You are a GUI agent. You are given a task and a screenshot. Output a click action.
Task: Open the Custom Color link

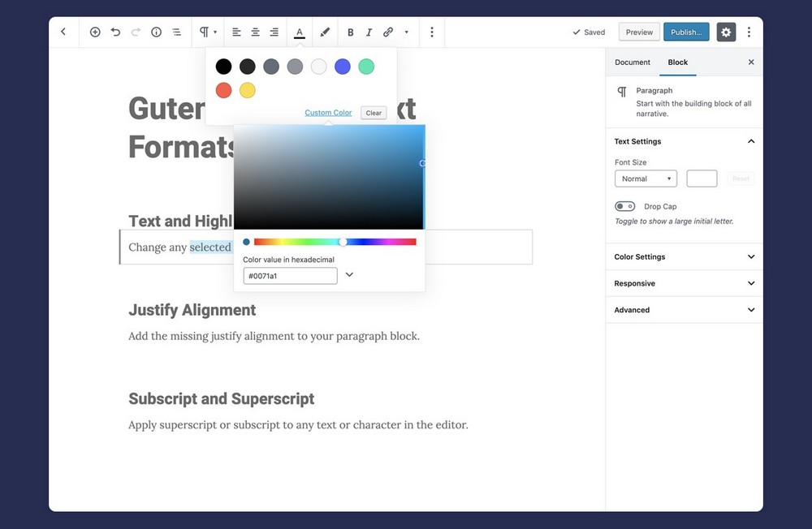coord(328,112)
